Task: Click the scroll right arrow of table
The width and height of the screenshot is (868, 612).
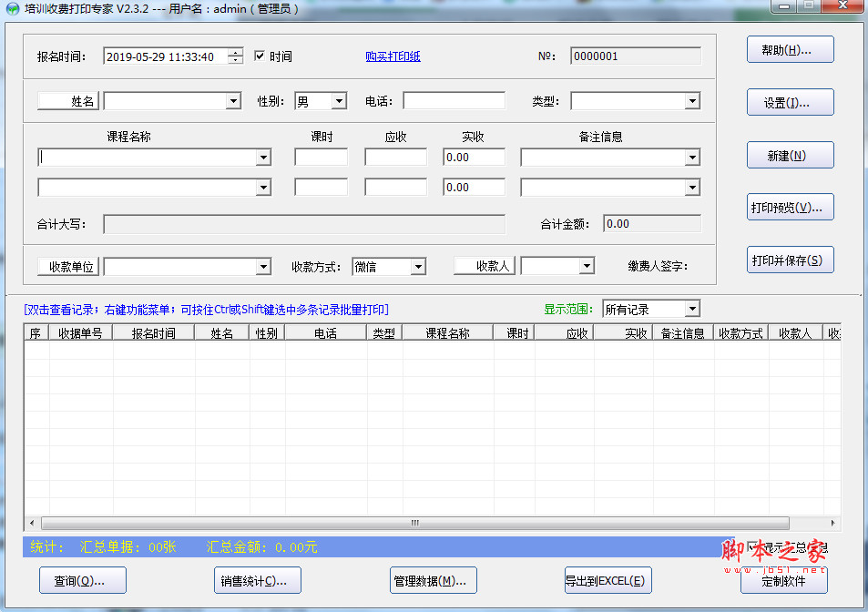Action: coord(833,523)
